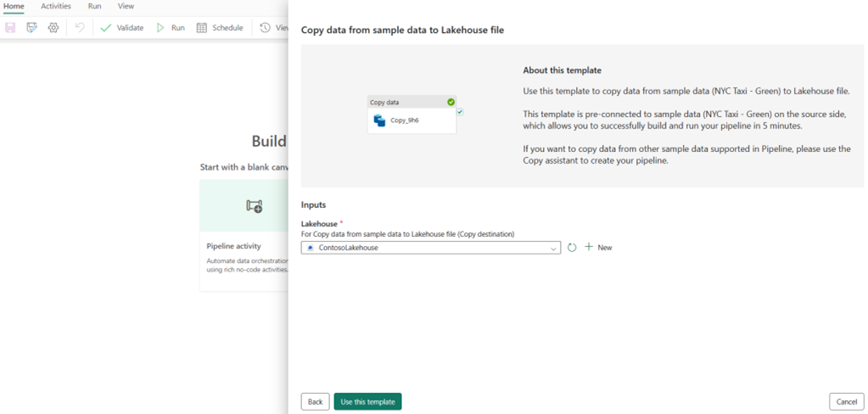This screenshot has height=414, width=868.
Task: Open the Run tab
Action: [x=94, y=6]
